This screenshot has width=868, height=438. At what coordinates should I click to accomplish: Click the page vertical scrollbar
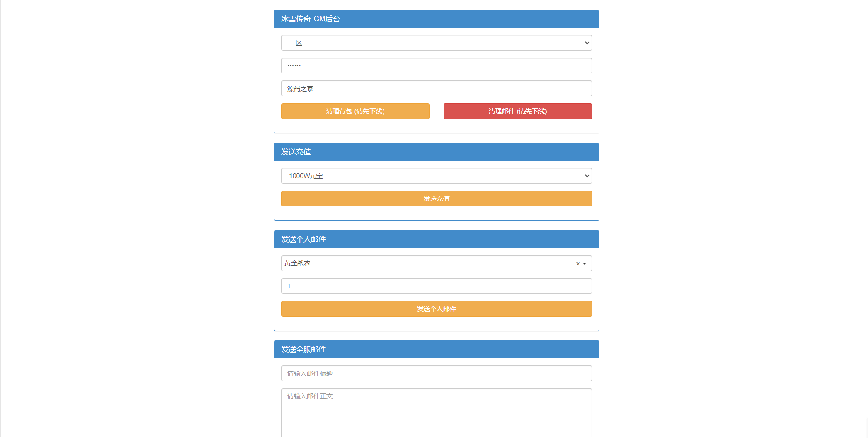868,428
